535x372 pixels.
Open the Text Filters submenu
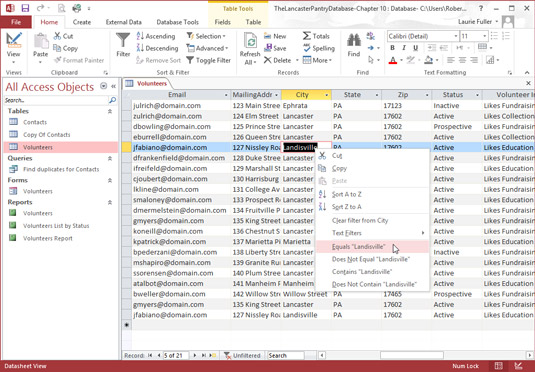tap(372, 233)
